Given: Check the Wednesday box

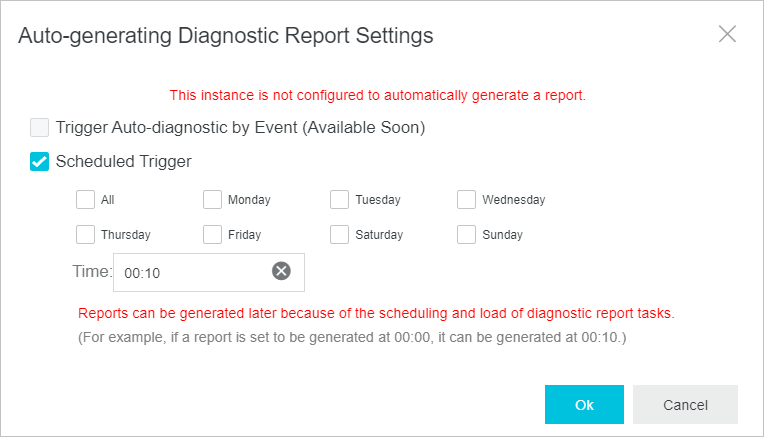Looking at the screenshot, I should pos(466,199).
